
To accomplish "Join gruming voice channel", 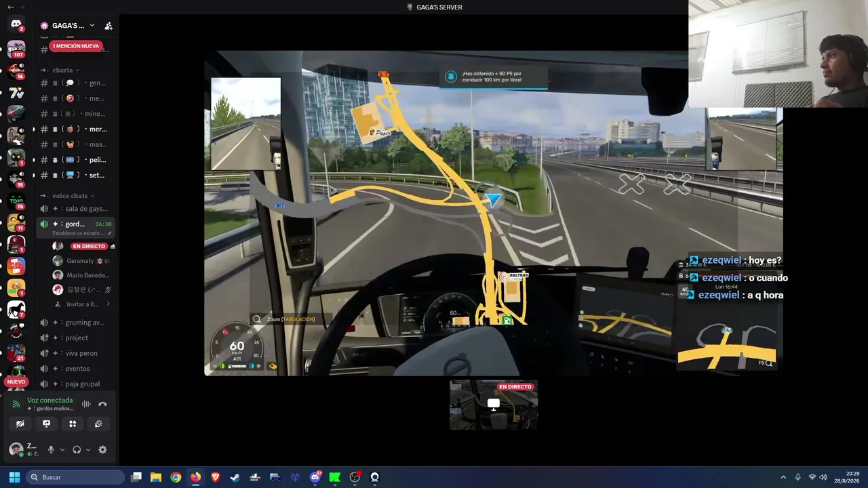I will tap(77, 323).
